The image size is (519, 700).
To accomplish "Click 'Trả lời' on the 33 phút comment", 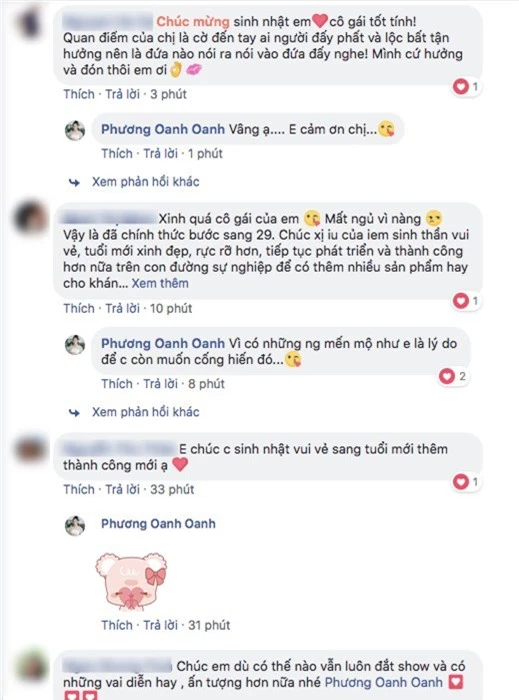I will [x=123, y=489].
